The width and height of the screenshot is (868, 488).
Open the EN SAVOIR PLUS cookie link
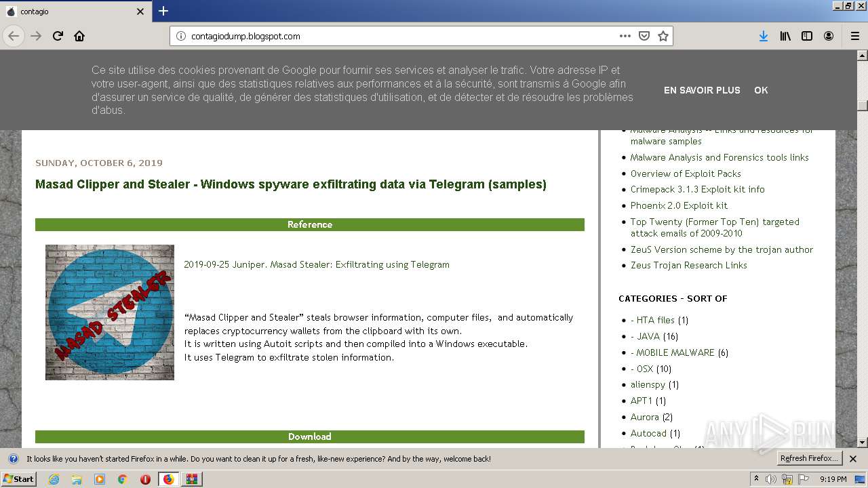click(x=702, y=90)
